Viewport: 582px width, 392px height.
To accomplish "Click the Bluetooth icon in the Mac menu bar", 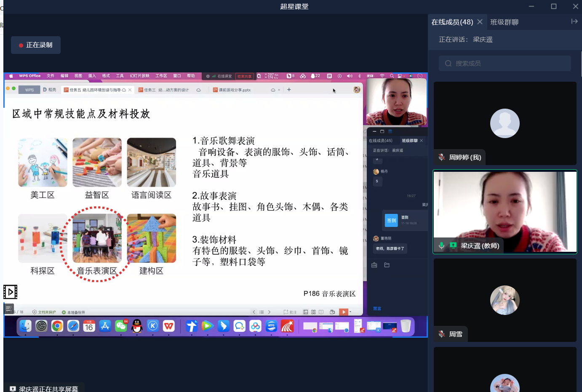I will point(359,76).
